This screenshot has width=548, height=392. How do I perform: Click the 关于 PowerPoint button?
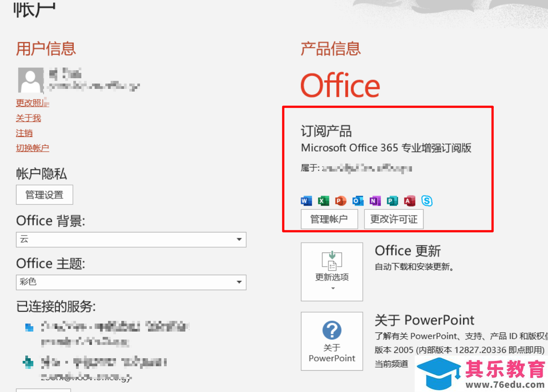point(332,341)
